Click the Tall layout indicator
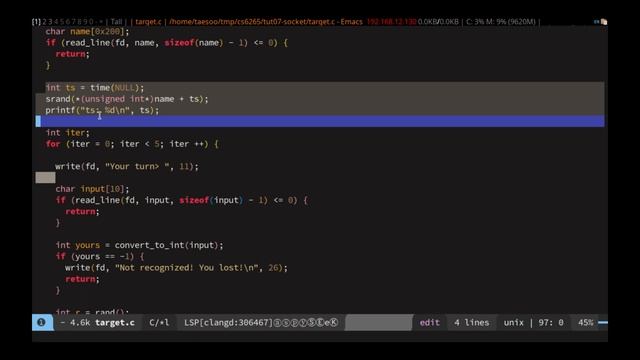 pyautogui.click(x=116, y=22)
